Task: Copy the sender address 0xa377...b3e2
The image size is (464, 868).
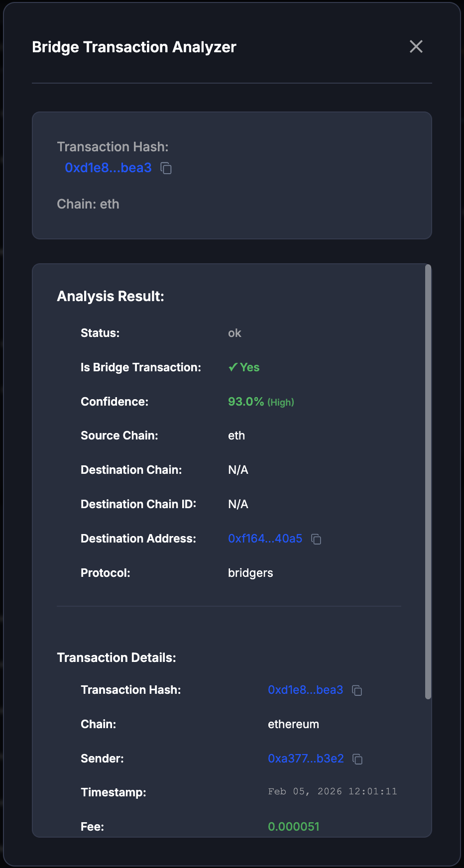Action: 357,759
